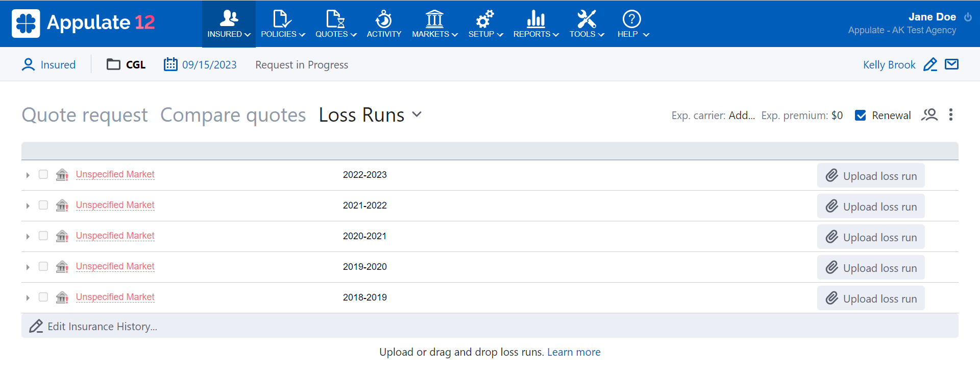The width and height of the screenshot is (980, 368).
Task: Open the three-dot more options menu
Action: [950, 114]
